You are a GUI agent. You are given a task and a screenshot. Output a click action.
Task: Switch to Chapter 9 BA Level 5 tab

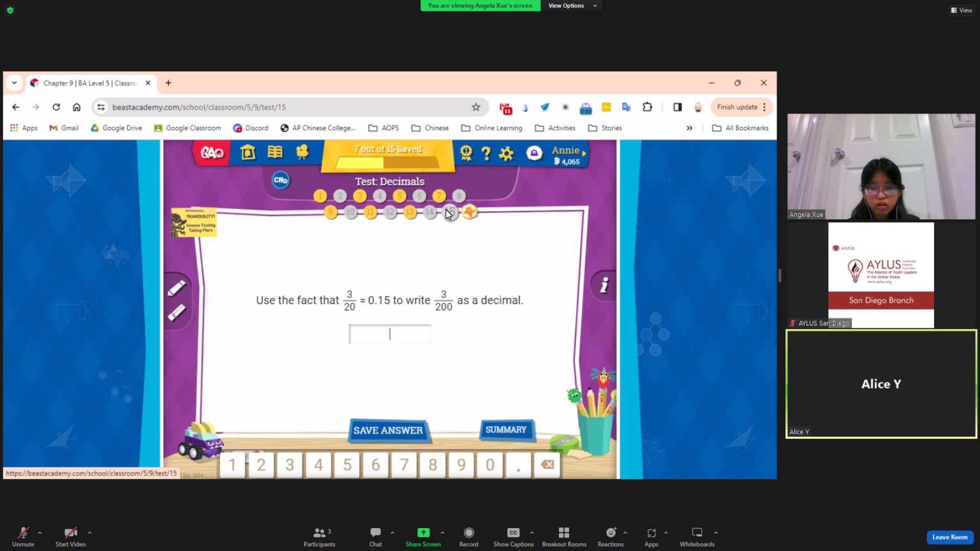tap(90, 83)
